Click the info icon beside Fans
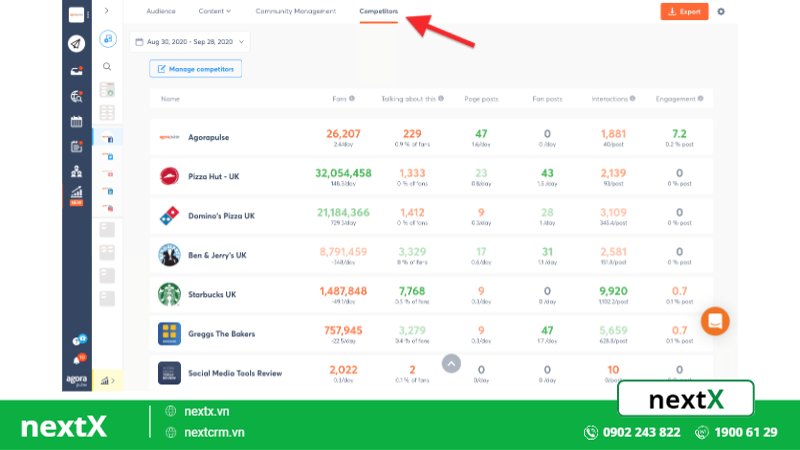This screenshot has width=800, height=450. click(352, 99)
